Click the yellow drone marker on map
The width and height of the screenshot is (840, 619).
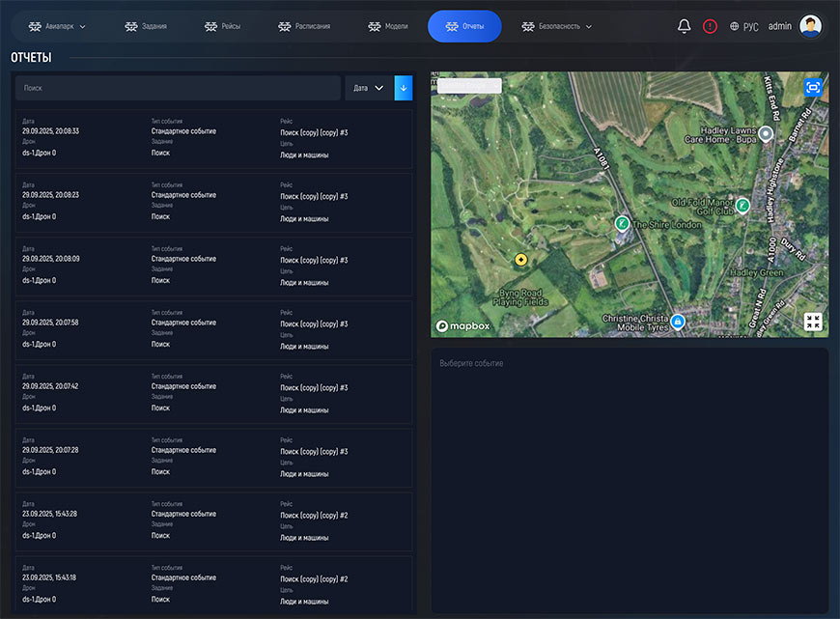point(520,260)
